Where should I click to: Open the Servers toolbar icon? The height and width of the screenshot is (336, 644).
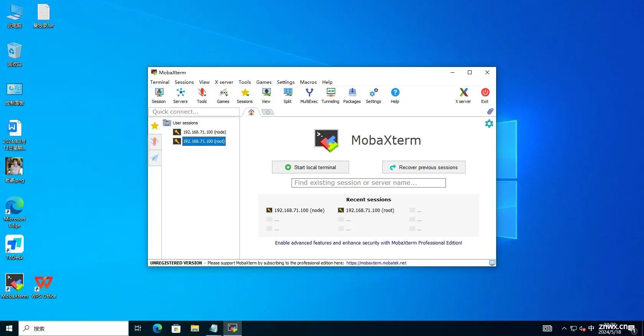[x=180, y=96]
